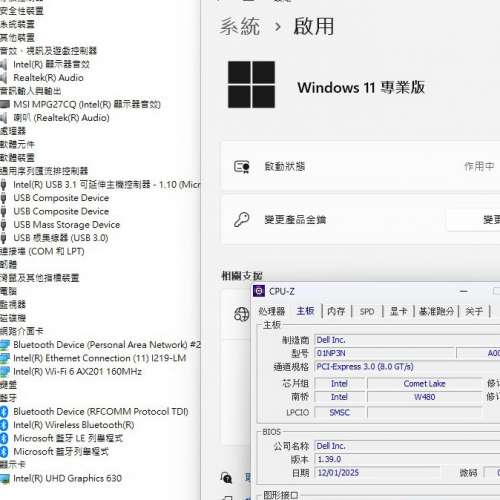
Task: Click Intel(R) UHD Graphics 630 display icon
Action: 4,478
